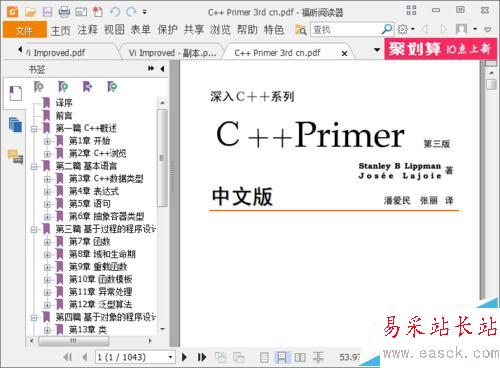The height and width of the screenshot is (368, 500).
Task: Print the document using the printer icon
Action: coord(64,12)
